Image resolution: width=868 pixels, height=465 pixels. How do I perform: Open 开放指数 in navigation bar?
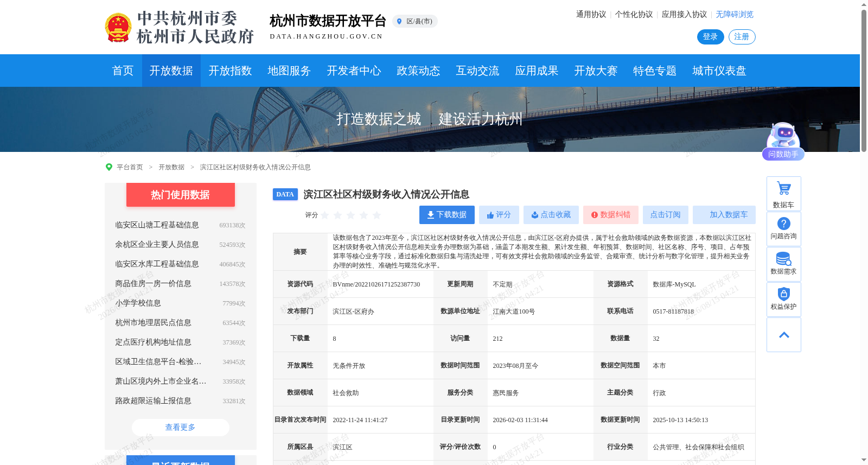[x=231, y=71]
